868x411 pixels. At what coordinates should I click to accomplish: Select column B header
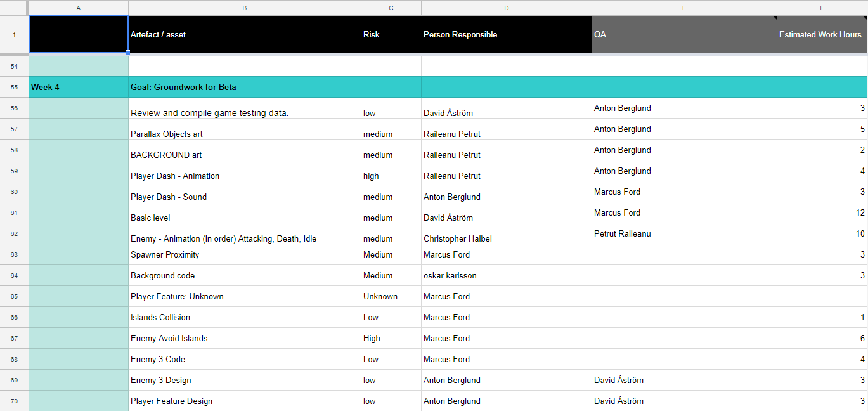(x=244, y=8)
